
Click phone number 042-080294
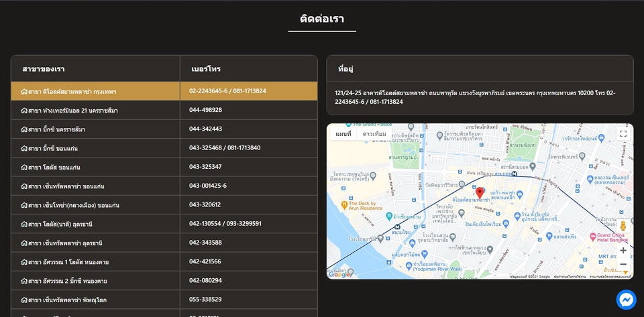tap(205, 280)
